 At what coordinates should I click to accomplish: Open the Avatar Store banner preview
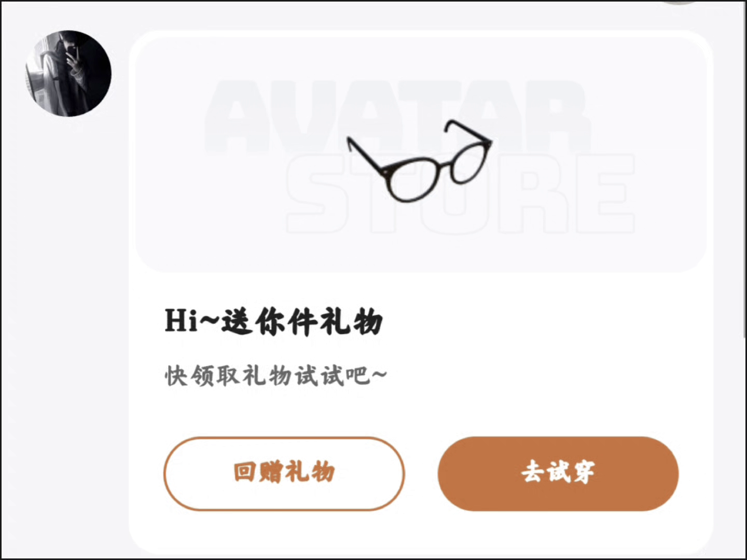[421, 154]
